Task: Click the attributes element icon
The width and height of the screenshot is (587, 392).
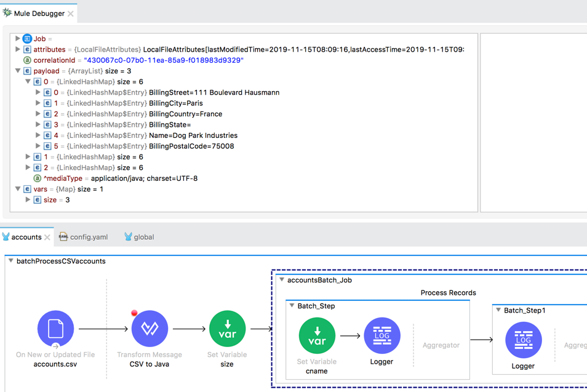Action: (x=27, y=49)
